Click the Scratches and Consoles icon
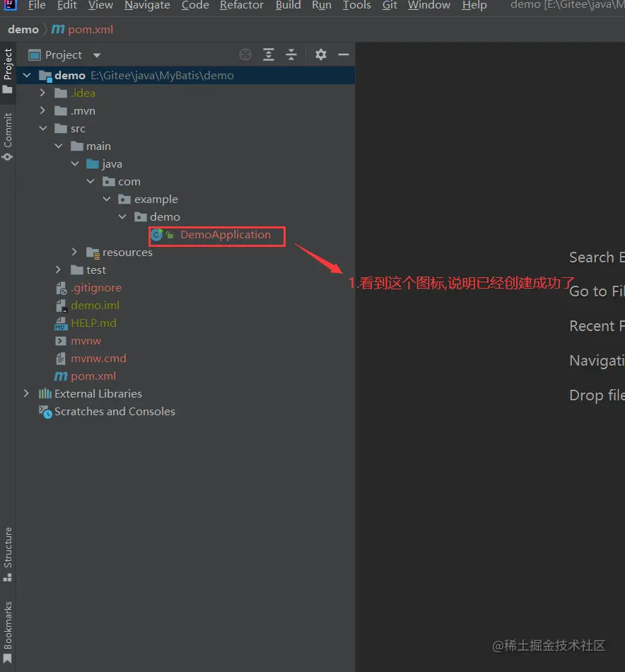This screenshot has height=672, width=625. click(x=45, y=412)
